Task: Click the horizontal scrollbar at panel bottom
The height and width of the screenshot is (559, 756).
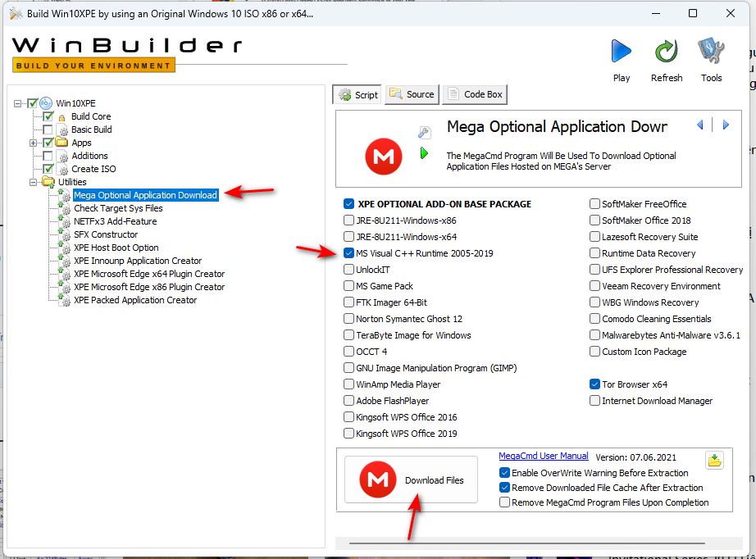Action: pos(527,543)
